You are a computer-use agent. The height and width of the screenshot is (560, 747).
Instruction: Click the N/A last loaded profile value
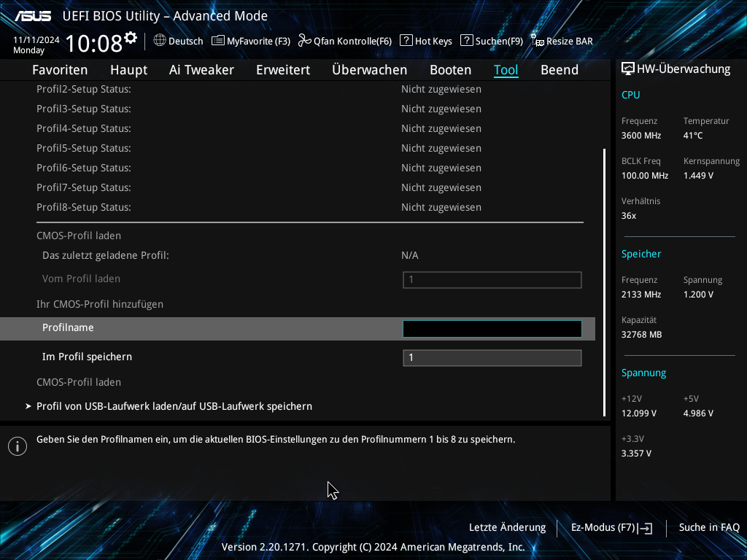[x=410, y=255]
